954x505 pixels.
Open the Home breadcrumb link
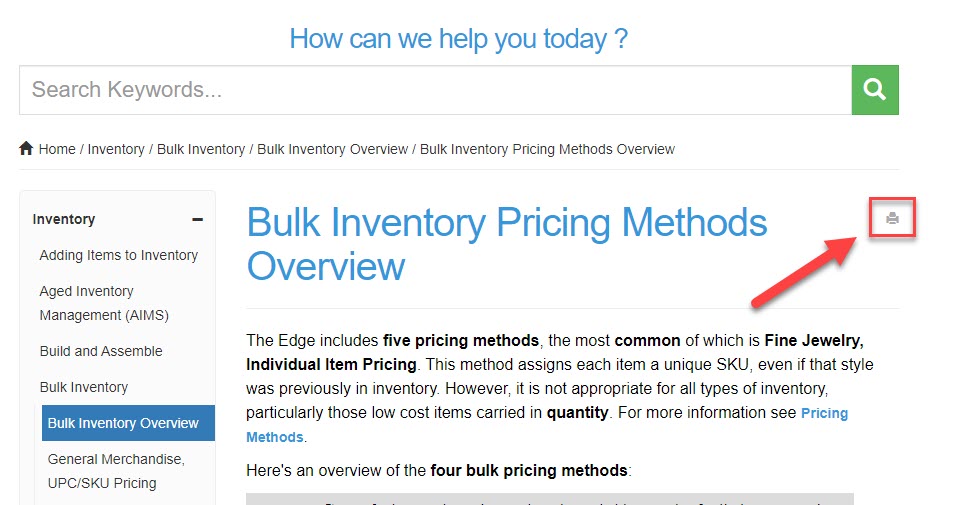[x=57, y=149]
